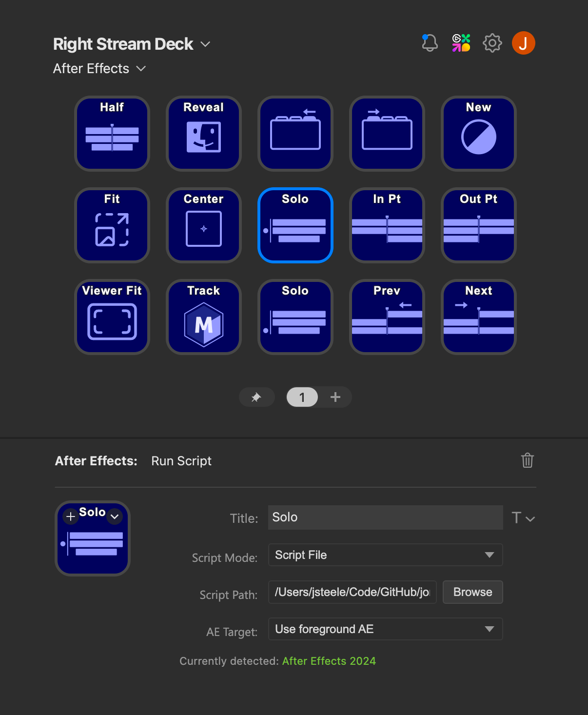Screen dimensions: 588x715
Task: Select the Prev key
Action: pyautogui.click(x=387, y=317)
